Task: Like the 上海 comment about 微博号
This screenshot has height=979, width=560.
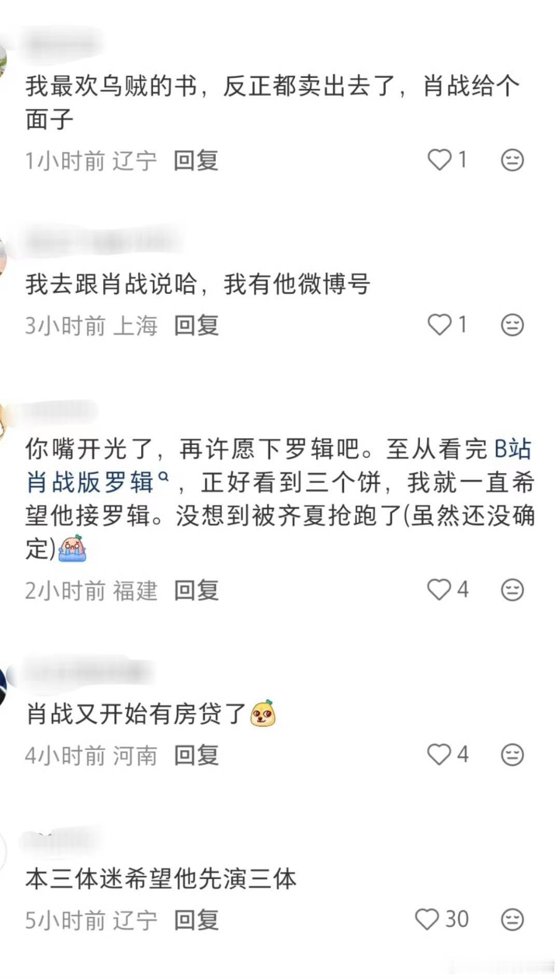Action: tap(439, 325)
